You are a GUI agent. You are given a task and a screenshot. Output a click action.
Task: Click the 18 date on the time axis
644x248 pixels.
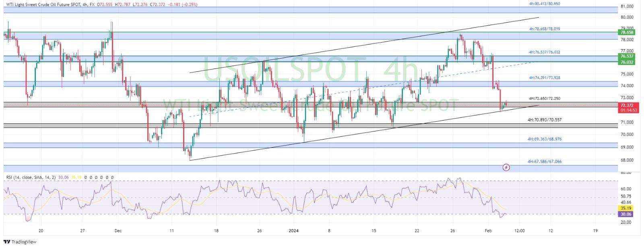(216, 231)
